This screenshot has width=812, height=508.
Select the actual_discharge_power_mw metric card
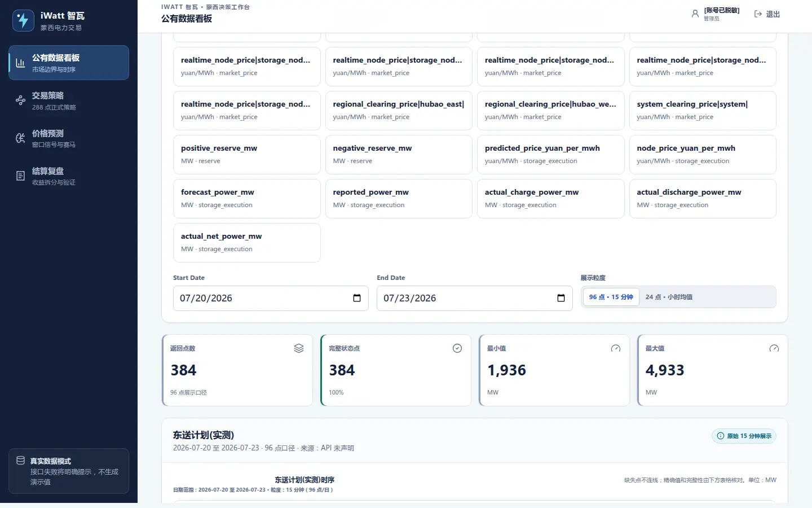[703, 199]
